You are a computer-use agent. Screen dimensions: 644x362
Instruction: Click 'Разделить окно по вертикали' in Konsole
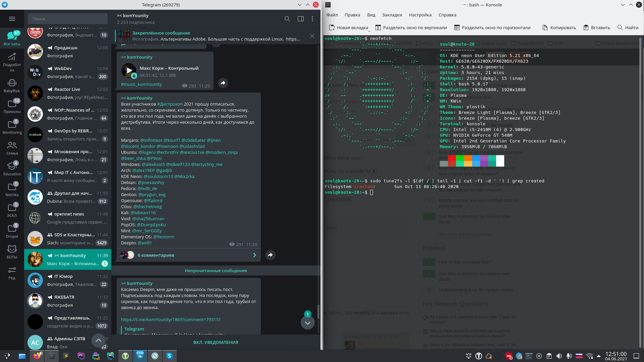click(x=411, y=27)
